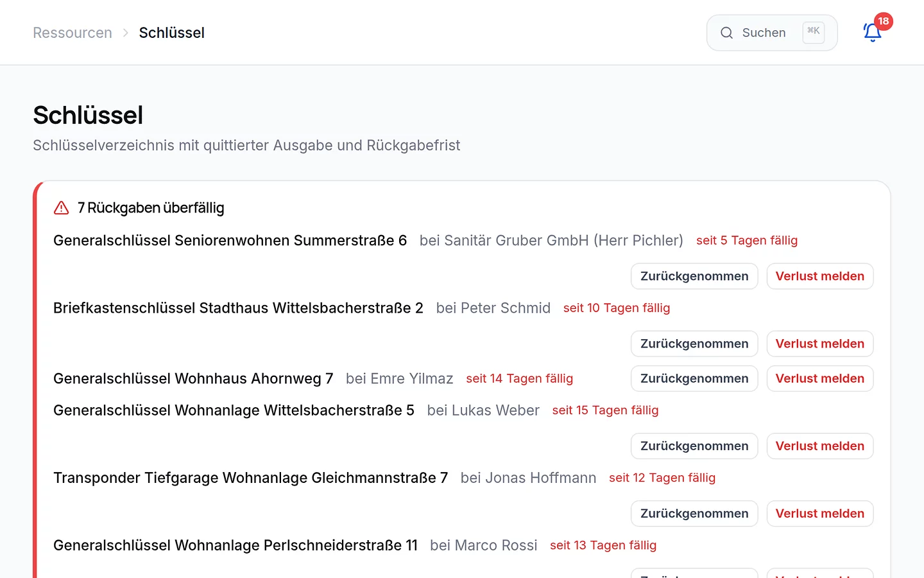Click holder name 'bei Lukas Weber'
Screen dimensions: 924x578
[x=483, y=410]
